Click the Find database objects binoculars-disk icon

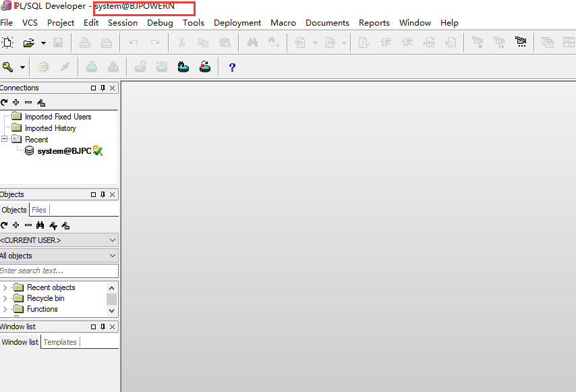183,67
